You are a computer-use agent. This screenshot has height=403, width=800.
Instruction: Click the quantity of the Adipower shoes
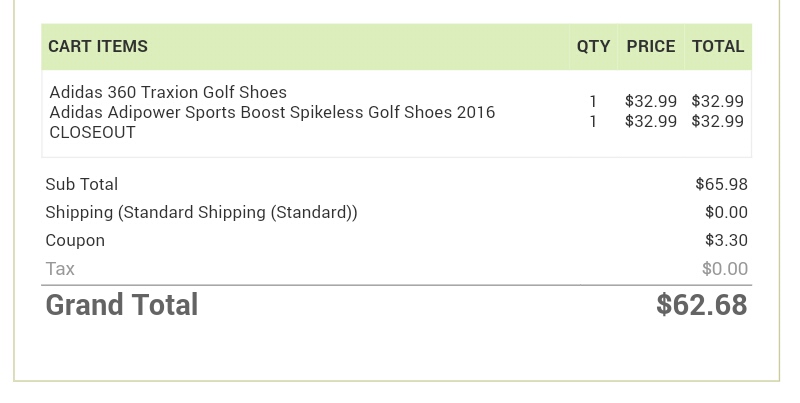click(593, 121)
